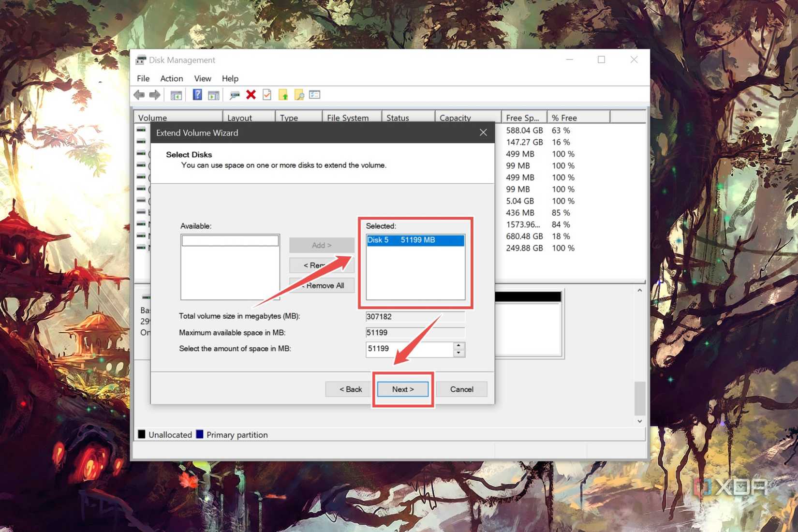Image resolution: width=798 pixels, height=532 pixels.
Task: Cancel the Extend Volume Wizard
Action: click(x=462, y=389)
